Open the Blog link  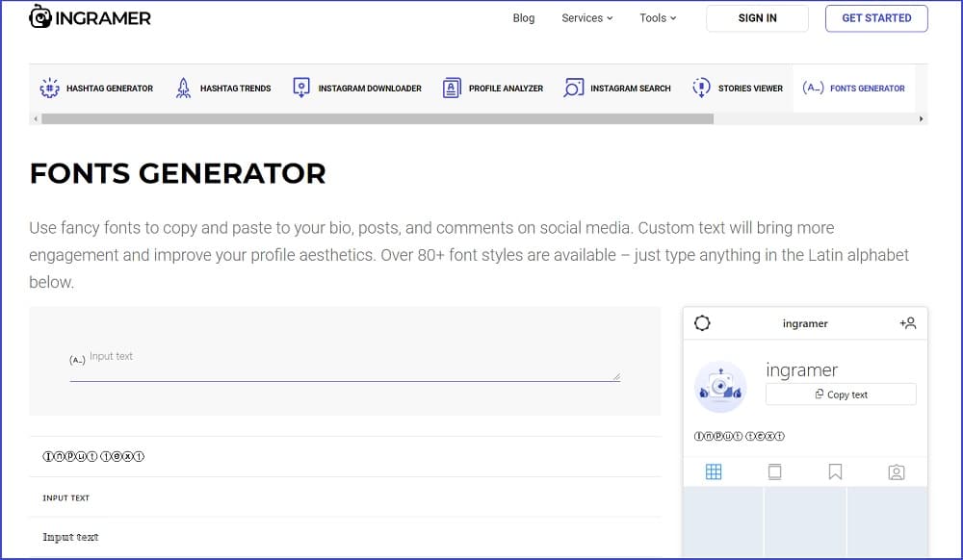(x=523, y=17)
